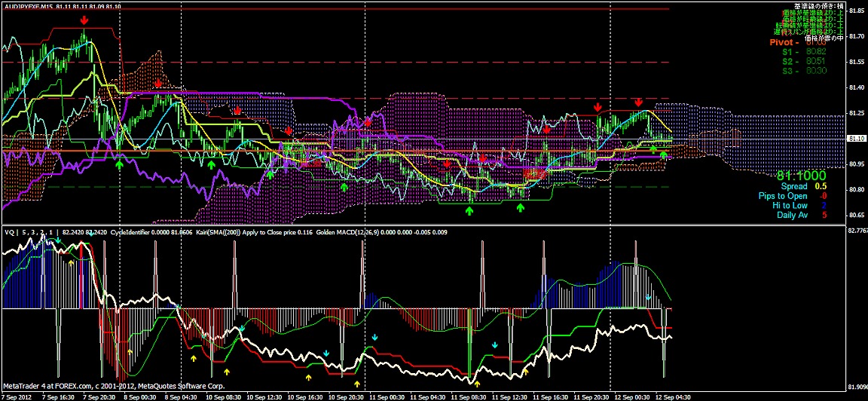Click the current price marker 81.10 on the price axis
Viewport: 868px width, 401px height.
[855, 139]
